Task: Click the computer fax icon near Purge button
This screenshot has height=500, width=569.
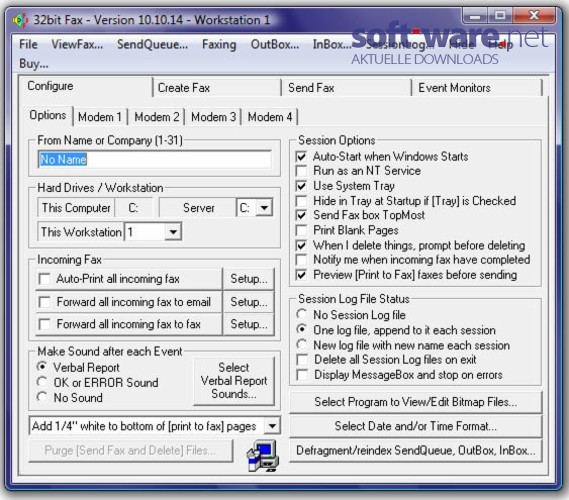Action: click(x=262, y=455)
